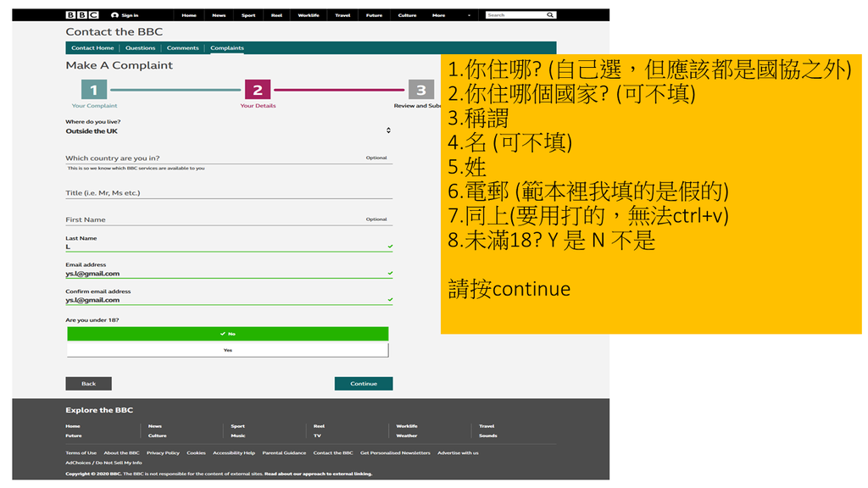Open footer Sport link
868x488 pixels.
pyautogui.click(x=237, y=426)
